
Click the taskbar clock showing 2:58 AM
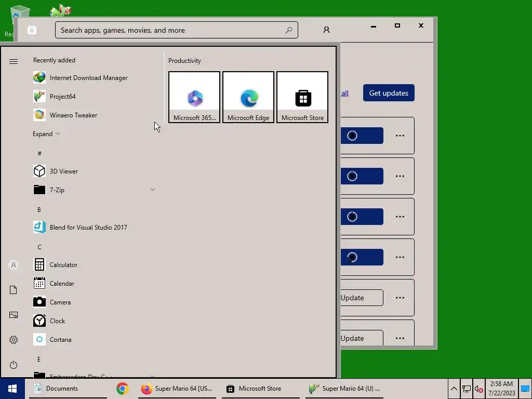(501, 389)
